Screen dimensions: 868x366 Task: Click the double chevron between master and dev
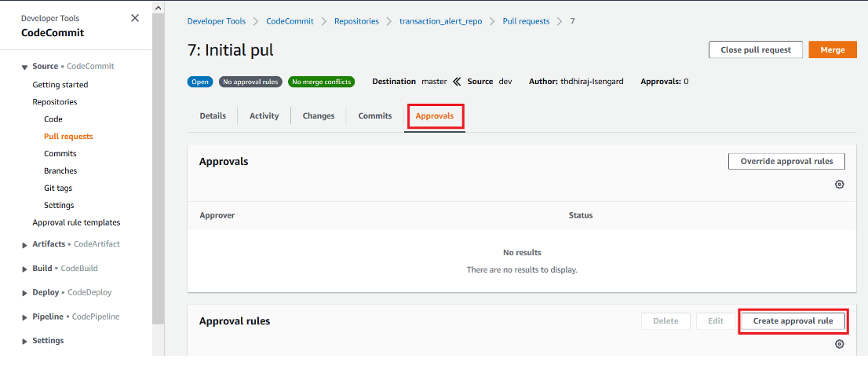(x=457, y=82)
